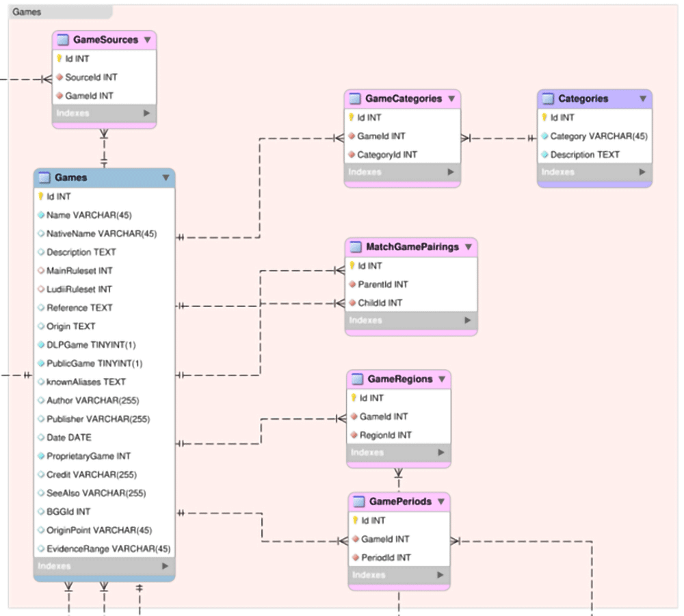Click the key icon beside GameSources Id INT

tap(60, 58)
